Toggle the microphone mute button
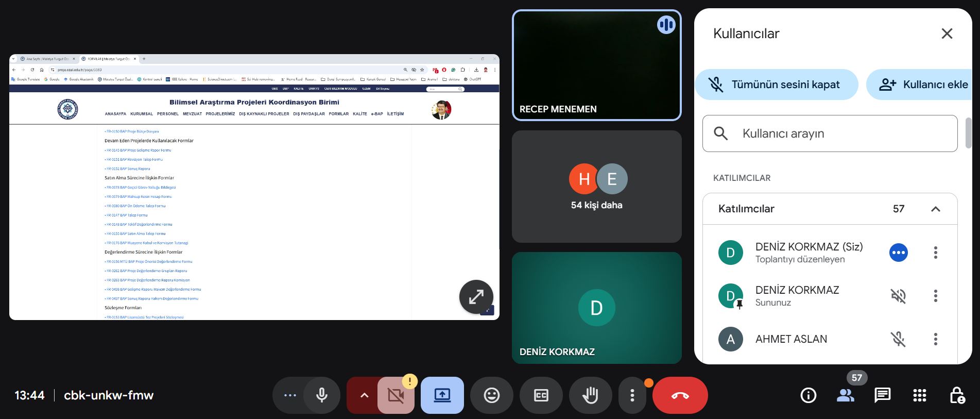Image resolution: width=980 pixels, height=419 pixels. 322,395
